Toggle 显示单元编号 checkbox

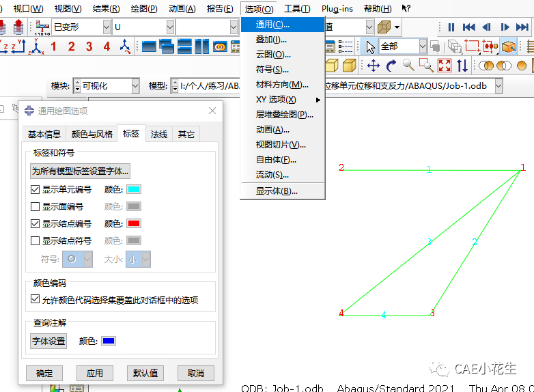click(x=35, y=189)
